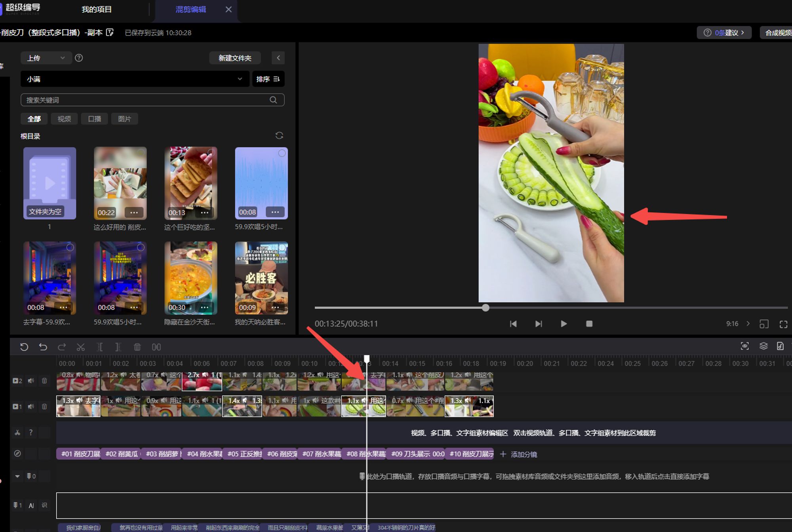Click the magnifier icon in the search field

tap(273, 100)
